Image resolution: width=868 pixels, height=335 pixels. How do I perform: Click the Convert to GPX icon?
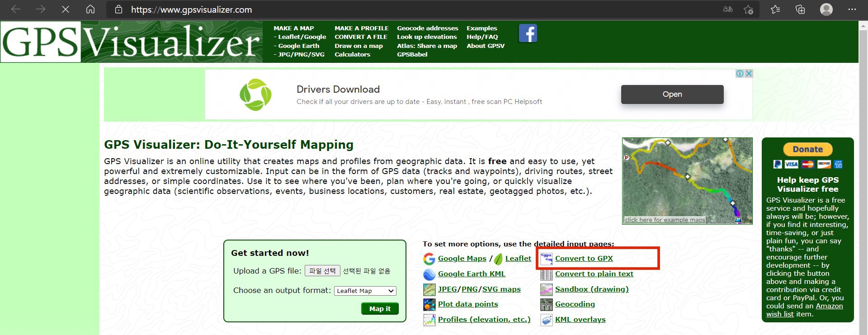[547, 259]
